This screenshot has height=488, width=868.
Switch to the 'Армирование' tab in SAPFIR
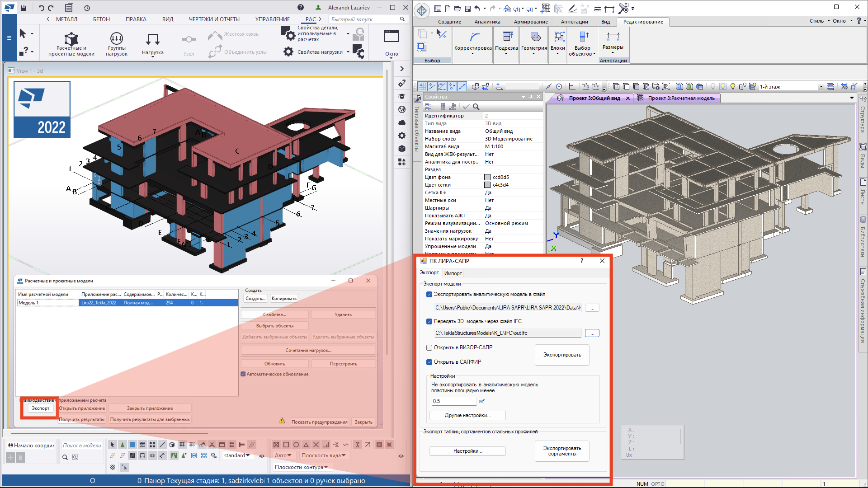click(x=531, y=22)
